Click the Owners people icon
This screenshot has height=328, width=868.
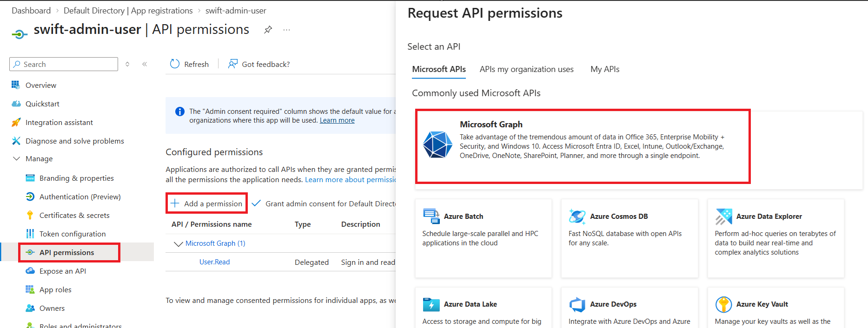[30, 308]
